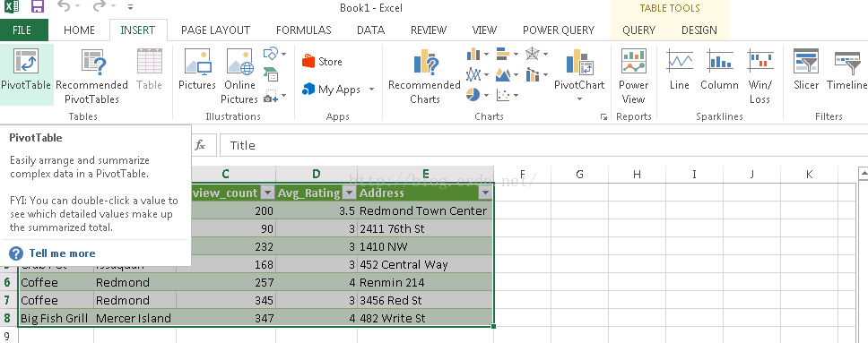Click the Tell me more link
The height and width of the screenshot is (343, 868).
pos(62,253)
